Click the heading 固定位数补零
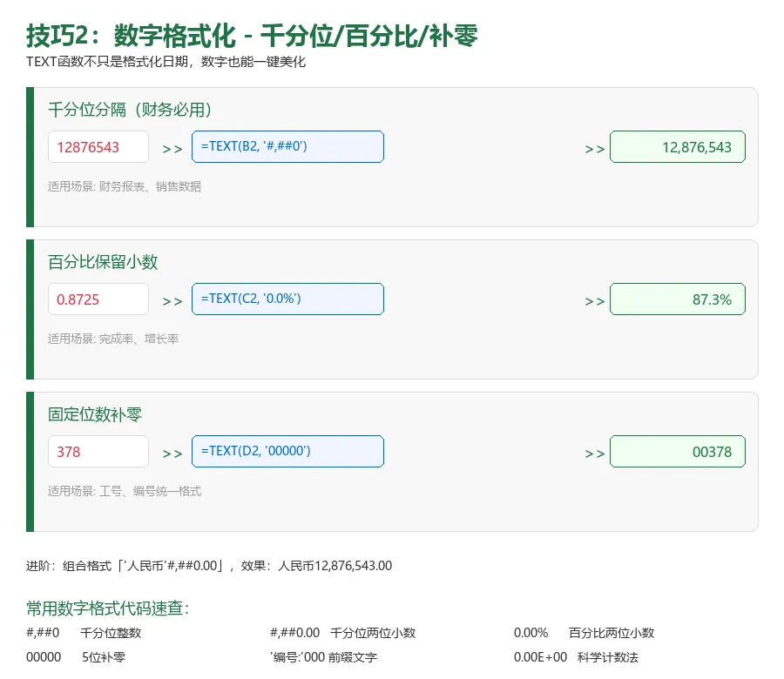The height and width of the screenshot is (679, 784). click(95, 414)
